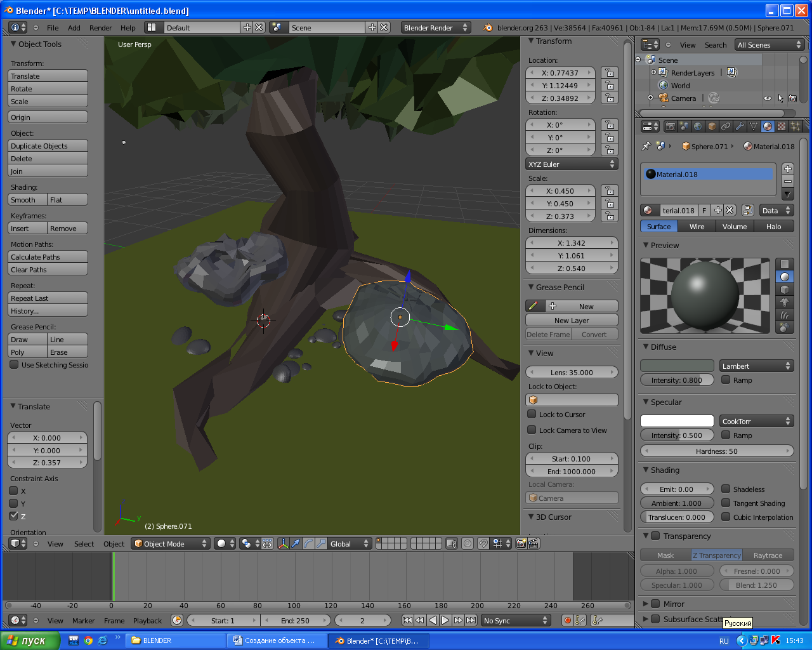Image resolution: width=812 pixels, height=650 pixels.
Task: Pin the properties context
Action: tap(646, 146)
